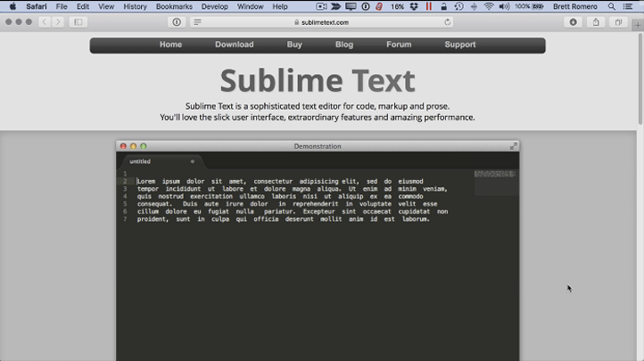The width and height of the screenshot is (644, 361).
Task: Open the View menu
Action: point(106,6)
